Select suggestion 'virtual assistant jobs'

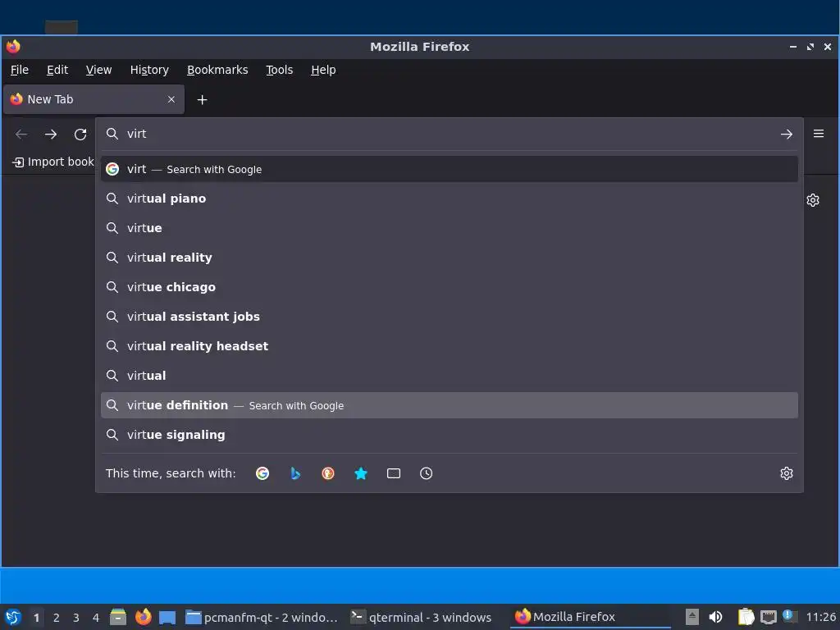click(x=449, y=317)
